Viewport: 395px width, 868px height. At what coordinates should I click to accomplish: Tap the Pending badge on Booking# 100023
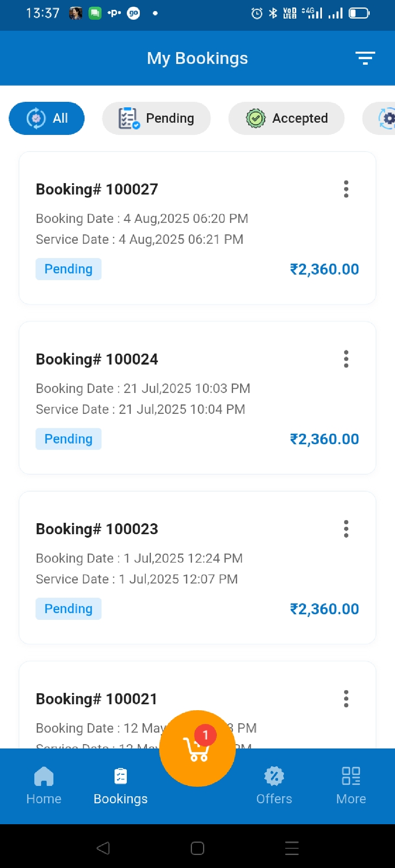pyautogui.click(x=68, y=609)
